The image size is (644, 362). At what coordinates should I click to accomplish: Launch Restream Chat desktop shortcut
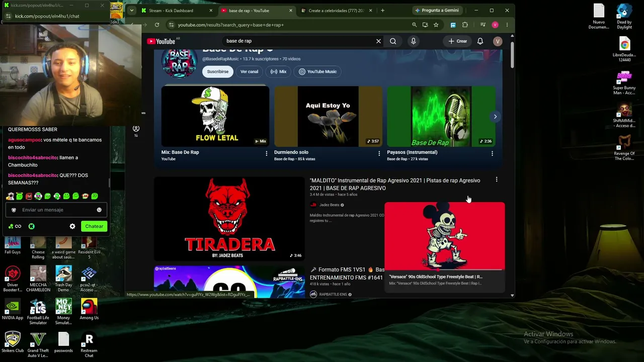coord(89,344)
